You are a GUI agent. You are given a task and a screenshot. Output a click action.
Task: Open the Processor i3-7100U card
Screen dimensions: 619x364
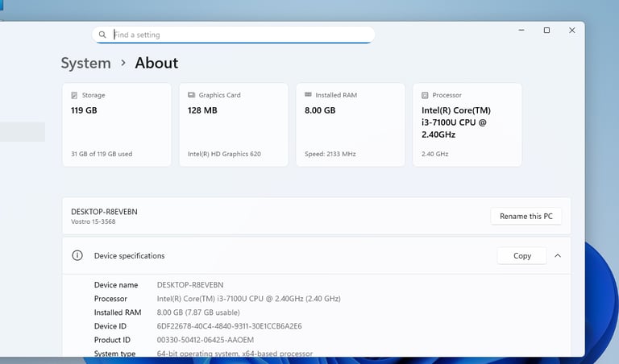(x=467, y=125)
